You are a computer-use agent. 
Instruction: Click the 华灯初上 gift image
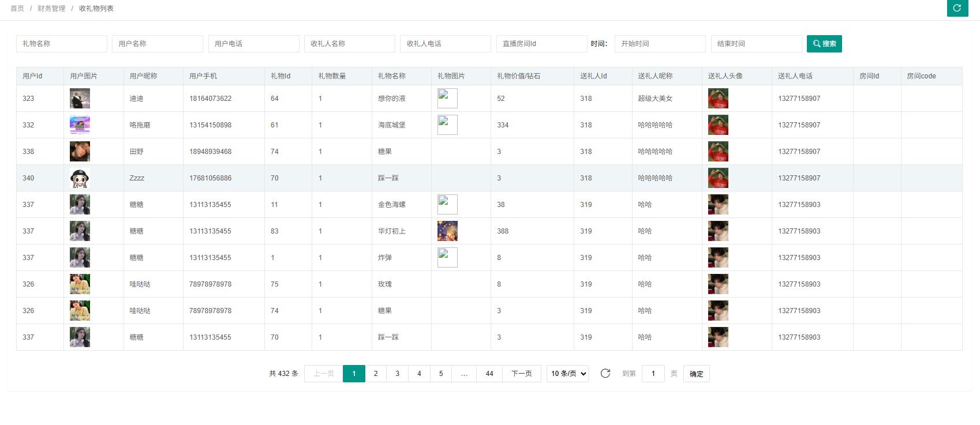pyautogui.click(x=447, y=231)
